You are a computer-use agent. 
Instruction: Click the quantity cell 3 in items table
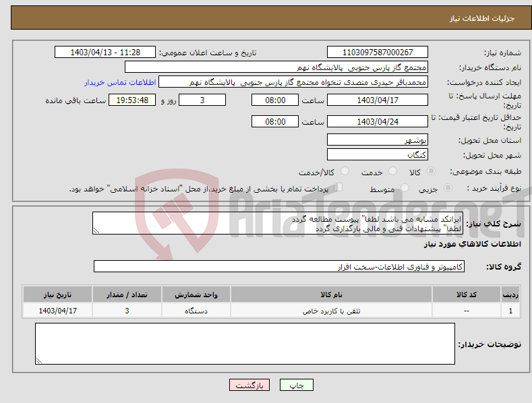(x=127, y=311)
